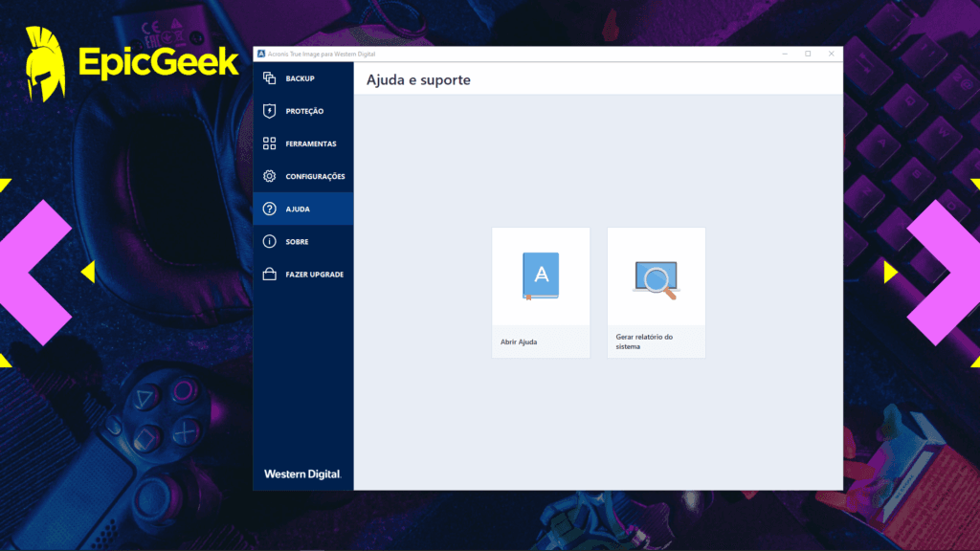Click the pink left chevron arrow
The height and width of the screenshot is (551, 980).
(36, 273)
